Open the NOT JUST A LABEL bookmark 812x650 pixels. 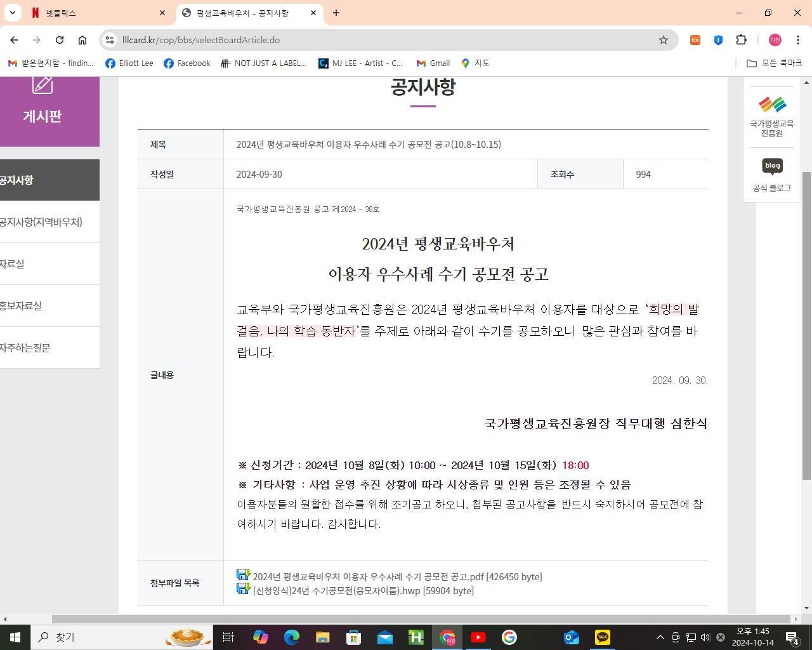coord(263,63)
